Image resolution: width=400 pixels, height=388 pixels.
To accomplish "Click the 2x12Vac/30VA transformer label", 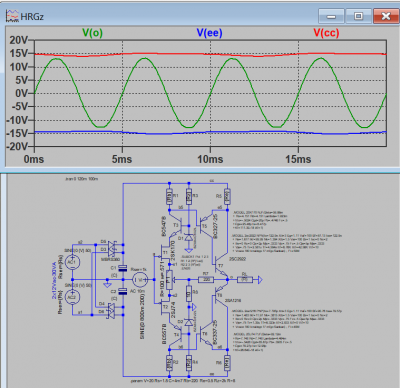I will pyautogui.click(x=54, y=280).
